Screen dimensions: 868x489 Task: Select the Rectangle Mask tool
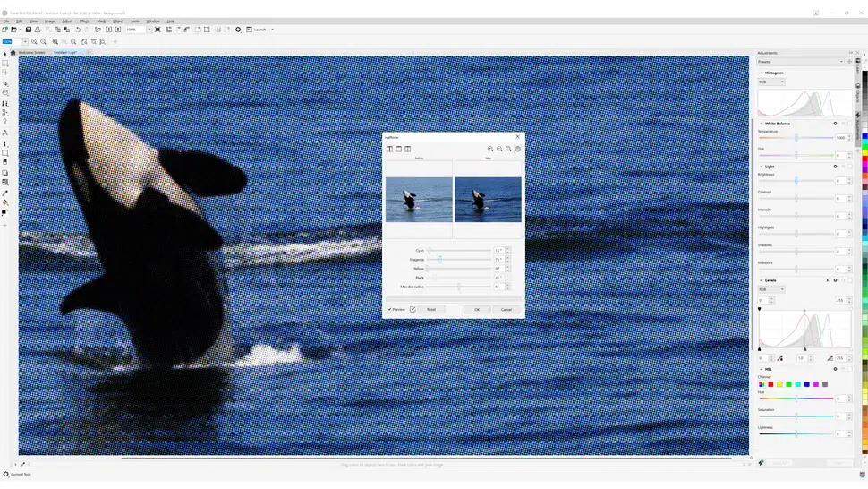(x=4, y=64)
